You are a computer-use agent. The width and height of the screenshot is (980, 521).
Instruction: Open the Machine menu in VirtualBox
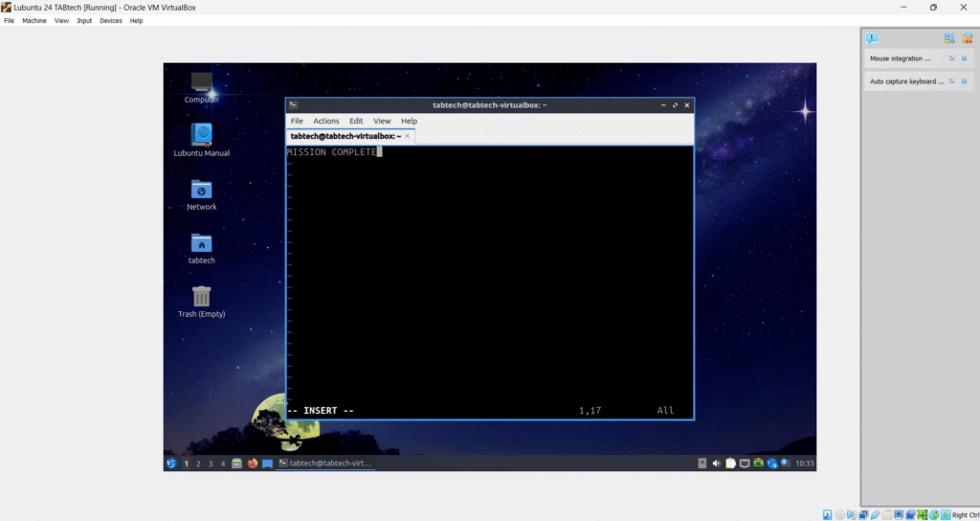34,20
